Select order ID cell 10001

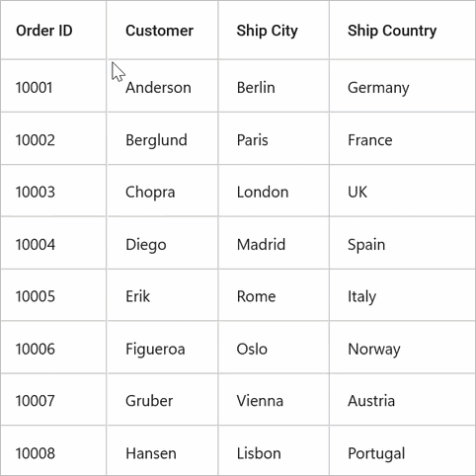click(53, 86)
